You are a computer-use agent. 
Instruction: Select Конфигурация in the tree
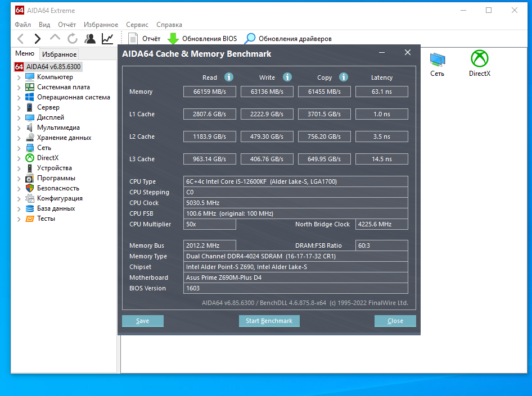tap(60, 198)
